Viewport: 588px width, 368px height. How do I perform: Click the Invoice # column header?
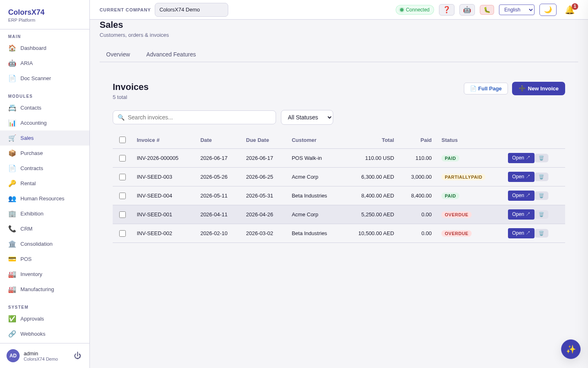(x=148, y=140)
